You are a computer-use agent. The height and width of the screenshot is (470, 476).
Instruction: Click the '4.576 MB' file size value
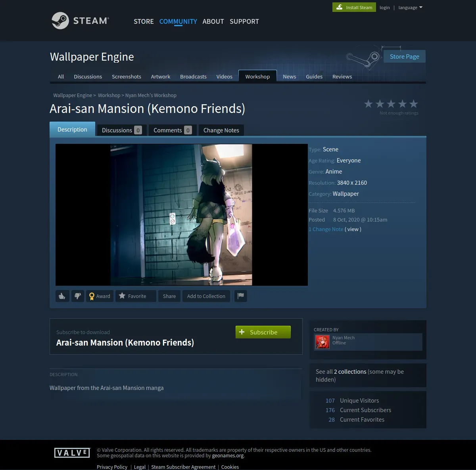[x=344, y=210]
